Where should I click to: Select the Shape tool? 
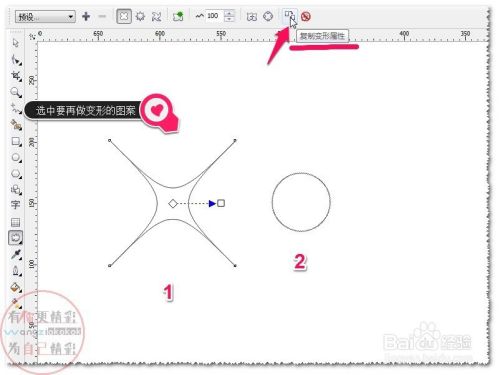pos(16,60)
